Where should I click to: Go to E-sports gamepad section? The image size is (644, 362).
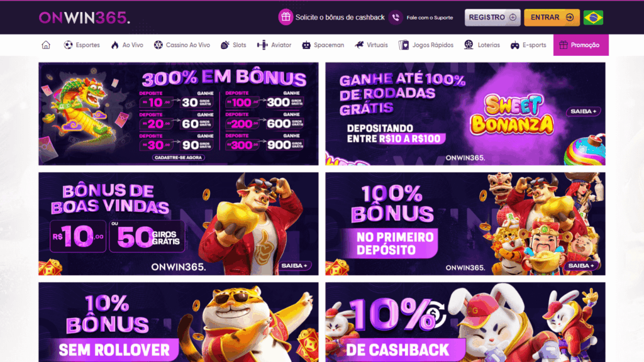(x=528, y=45)
